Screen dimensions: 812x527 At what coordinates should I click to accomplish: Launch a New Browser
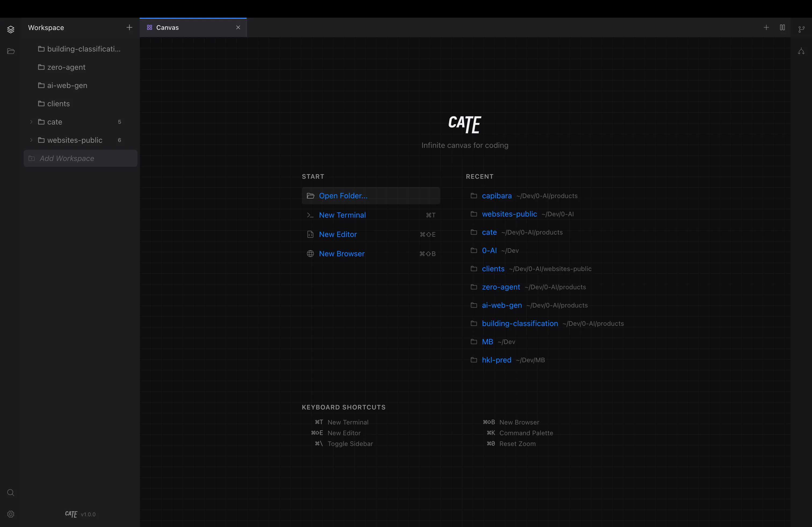point(371,254)
